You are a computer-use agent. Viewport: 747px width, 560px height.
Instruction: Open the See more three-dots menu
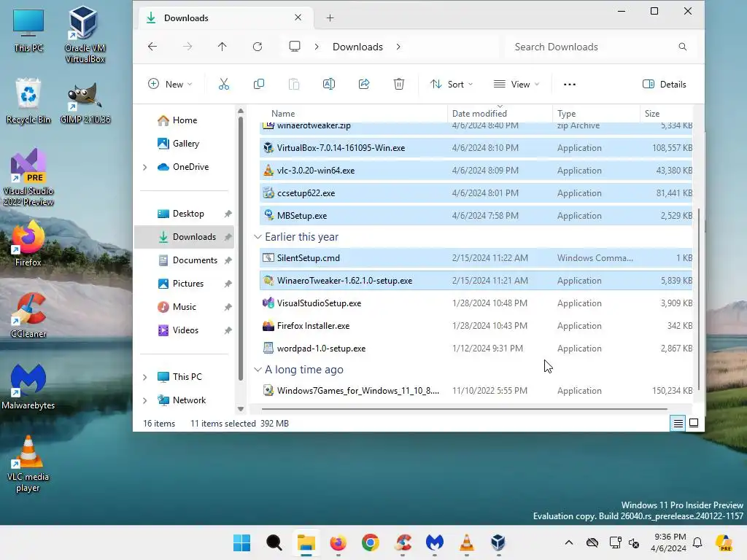pos(569,85)
